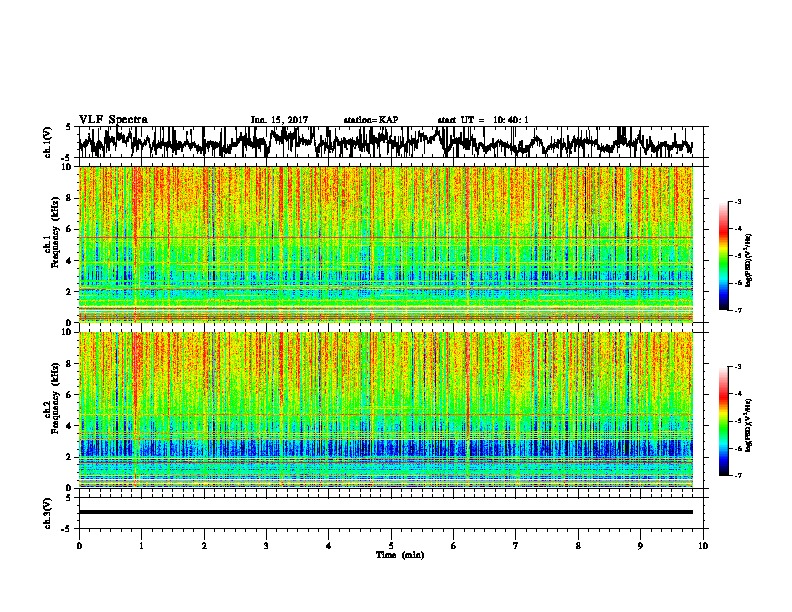The image size is (792, 612).
Task: Click the log(PSD) label beside ch.1 color bar
Action: [x=748, y=260]
